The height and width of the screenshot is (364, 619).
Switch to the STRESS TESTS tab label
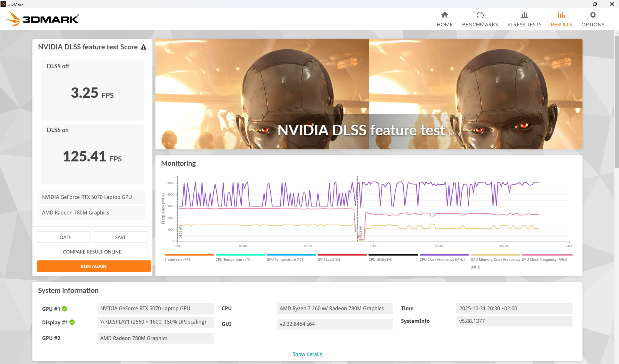click(524, 24)
